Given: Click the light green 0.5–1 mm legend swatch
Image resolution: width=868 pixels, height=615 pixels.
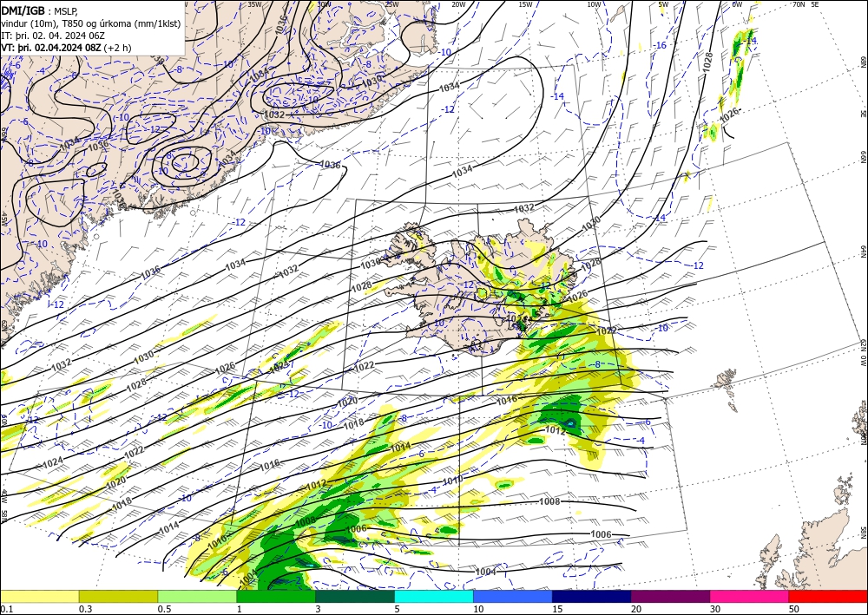Looking at the screenshot, I should coord(197,596).
